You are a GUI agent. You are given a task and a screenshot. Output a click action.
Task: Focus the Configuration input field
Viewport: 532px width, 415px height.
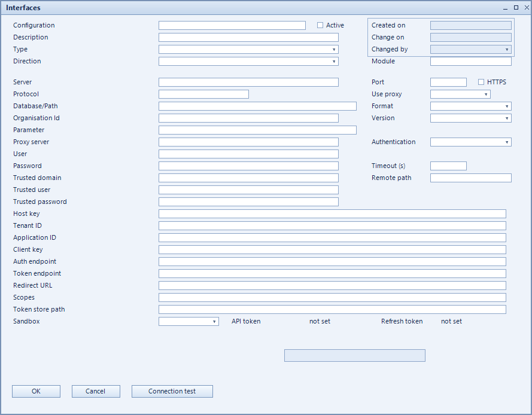(232, 26)
